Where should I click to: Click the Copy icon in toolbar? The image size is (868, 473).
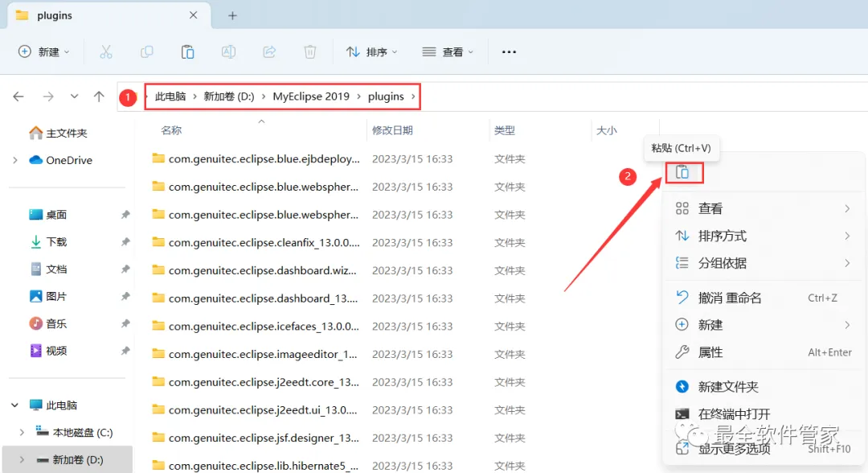(147, 52)
